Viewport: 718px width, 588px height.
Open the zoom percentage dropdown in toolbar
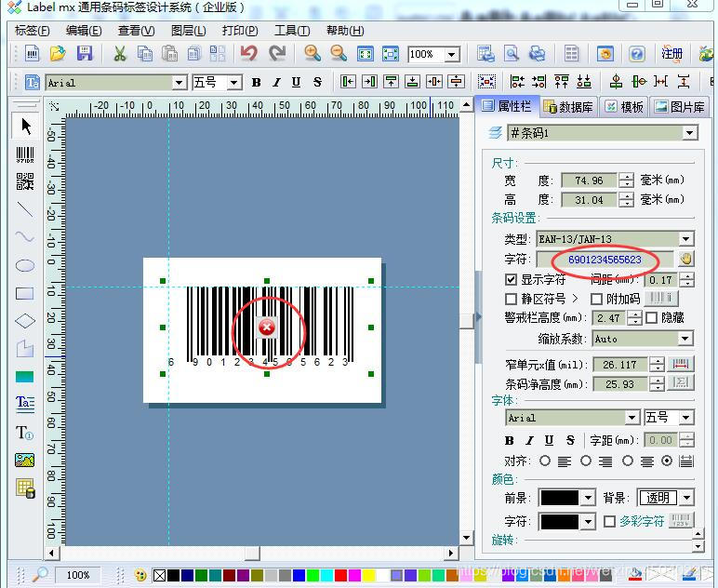pyautogui.click(x=451, y=55)
